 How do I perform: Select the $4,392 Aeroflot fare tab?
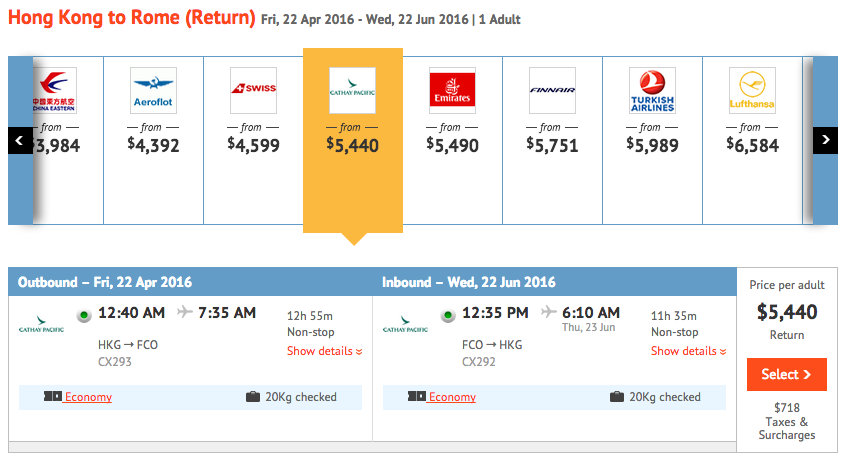154,141
